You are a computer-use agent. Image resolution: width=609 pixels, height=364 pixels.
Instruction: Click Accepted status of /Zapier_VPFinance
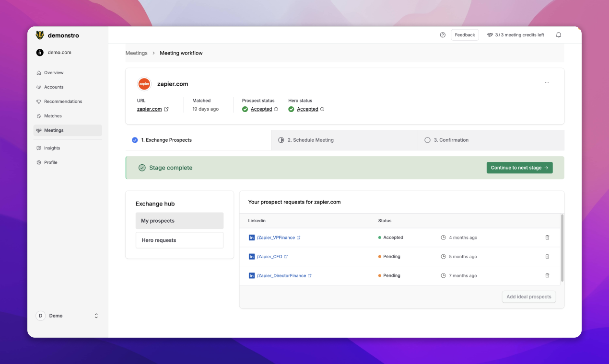pos(391,238)
